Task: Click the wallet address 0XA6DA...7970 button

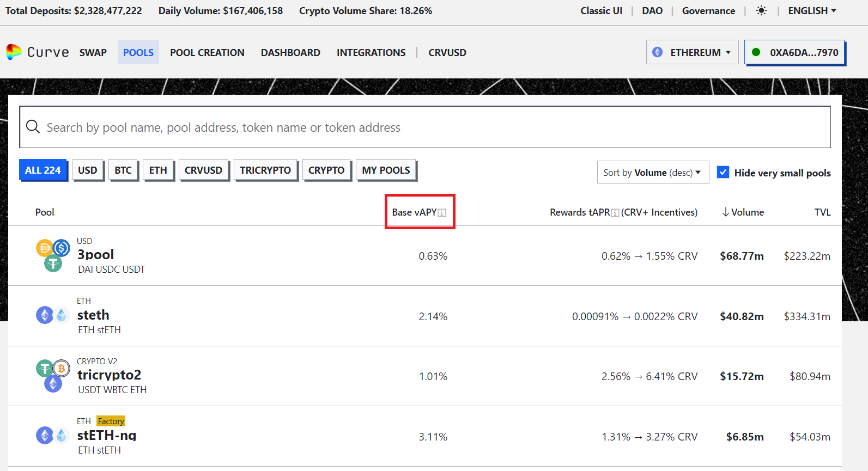Action: 794,52
